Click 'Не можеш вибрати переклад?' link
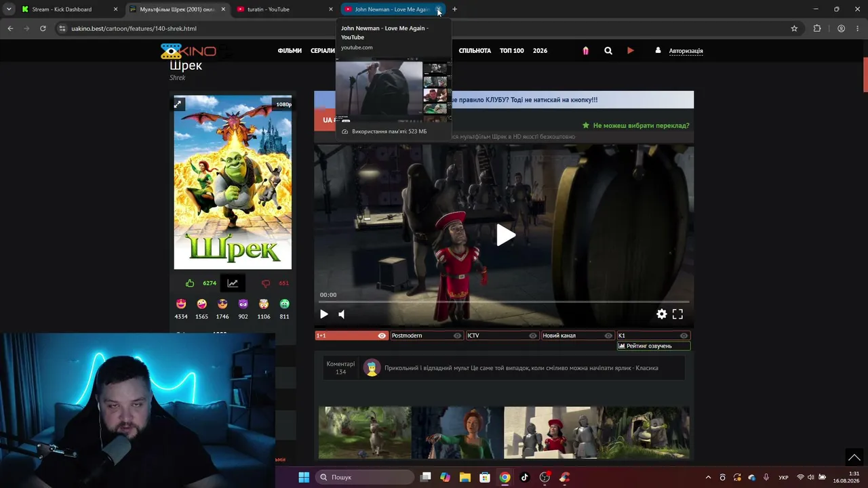This screenshot has height=488, width=868. pos(641,125)
